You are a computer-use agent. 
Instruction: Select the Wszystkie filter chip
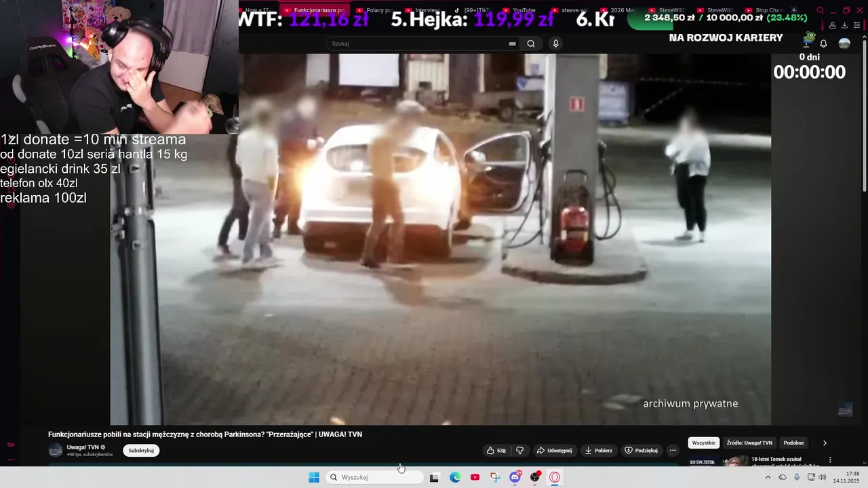(704, 443)
